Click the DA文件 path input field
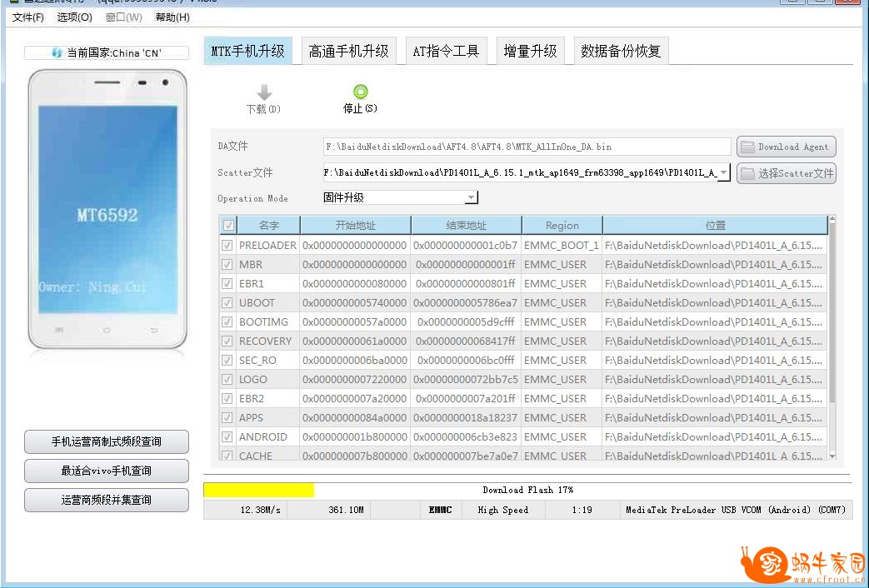The width and height of the screenshot is (869, 588). [527, 147]
